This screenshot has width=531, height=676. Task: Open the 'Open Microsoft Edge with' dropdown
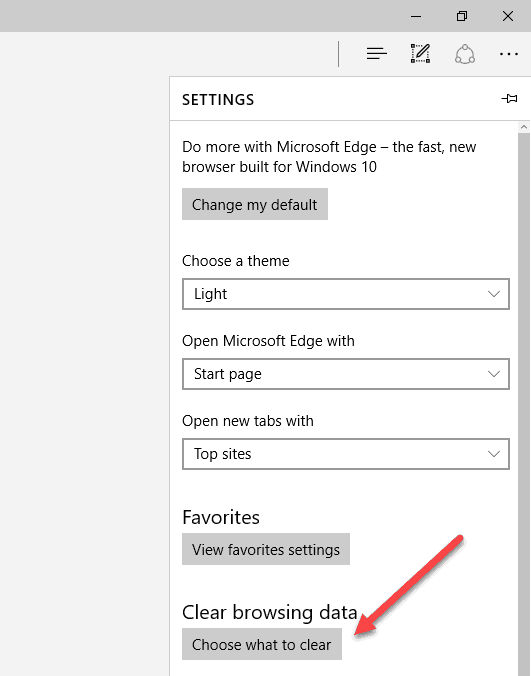(346, 374)
